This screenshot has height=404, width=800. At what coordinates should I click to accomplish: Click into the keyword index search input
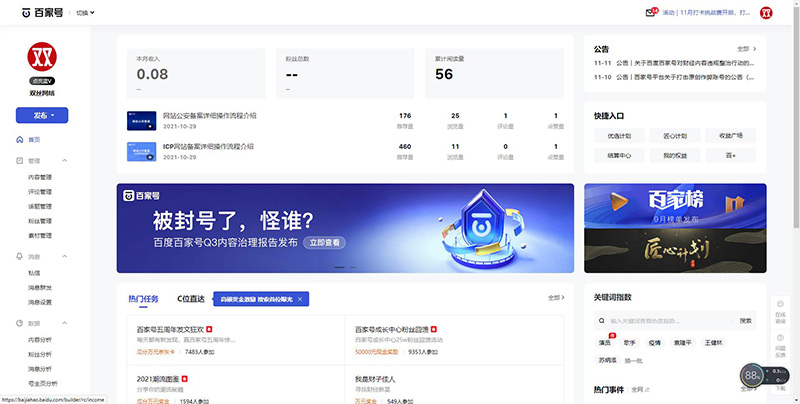point(668,321)
